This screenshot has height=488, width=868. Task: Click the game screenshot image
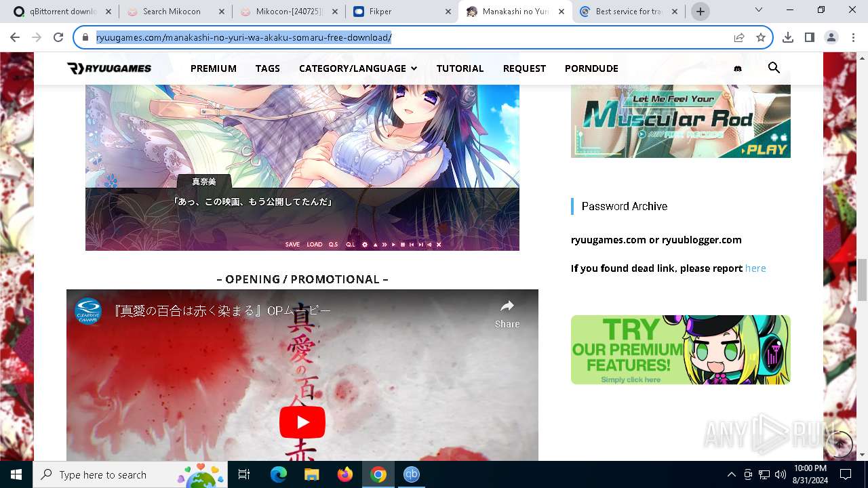[x=302, y=167]
